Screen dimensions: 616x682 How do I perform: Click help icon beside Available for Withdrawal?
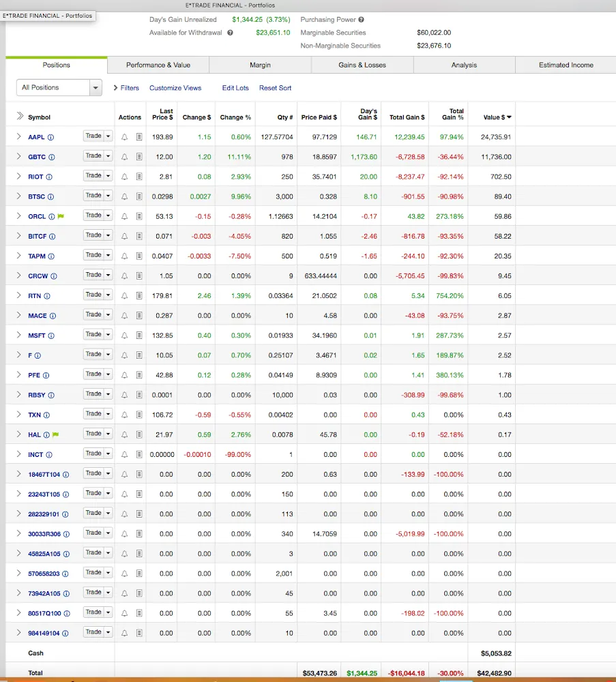(230, 33)
